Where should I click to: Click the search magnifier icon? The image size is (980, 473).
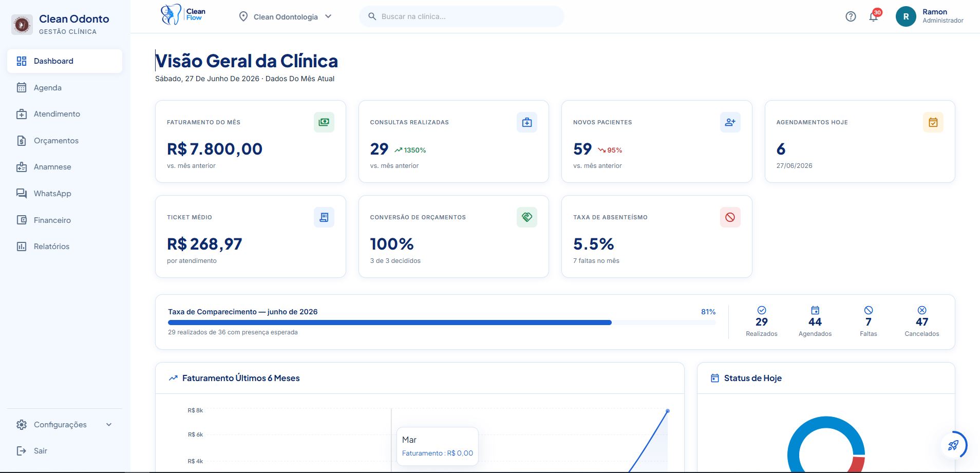coord(372,16)
